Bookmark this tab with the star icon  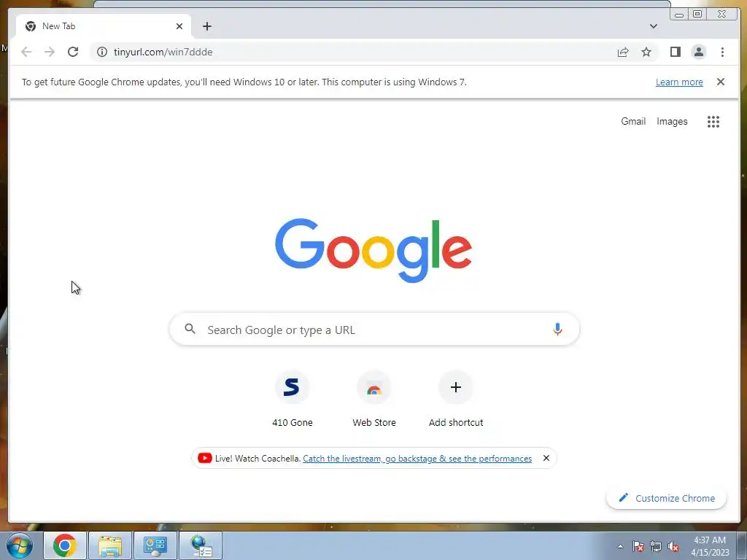click(646, 52)
